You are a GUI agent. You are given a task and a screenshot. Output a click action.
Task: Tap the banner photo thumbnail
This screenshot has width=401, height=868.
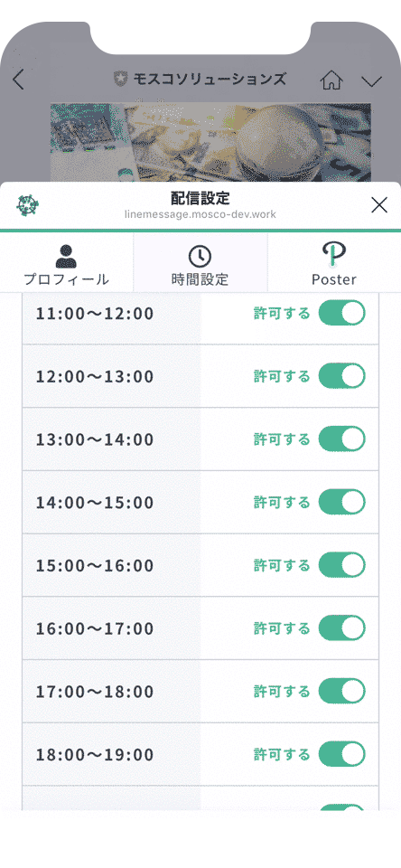pyautogui.click(x=210, y=142)
